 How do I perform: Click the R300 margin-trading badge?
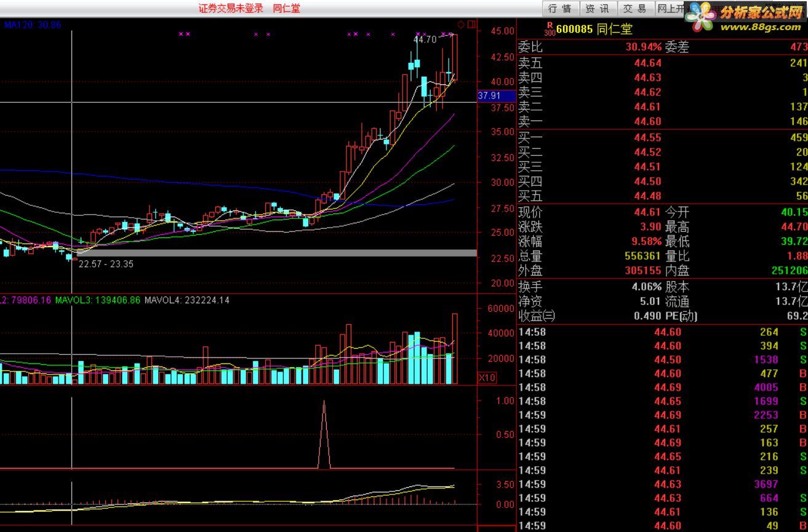point(550,29)
